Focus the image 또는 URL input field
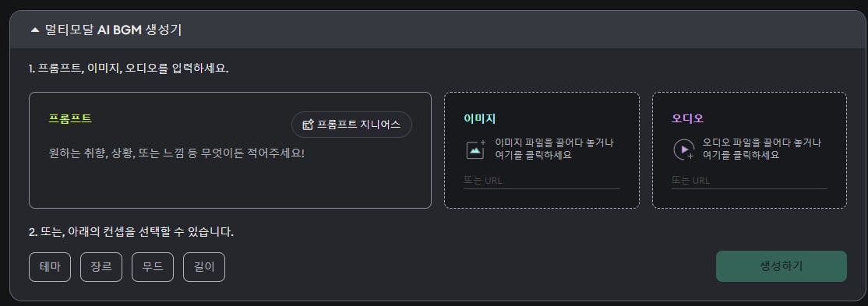This screenshot has width=868, height=306. (542, 181)
